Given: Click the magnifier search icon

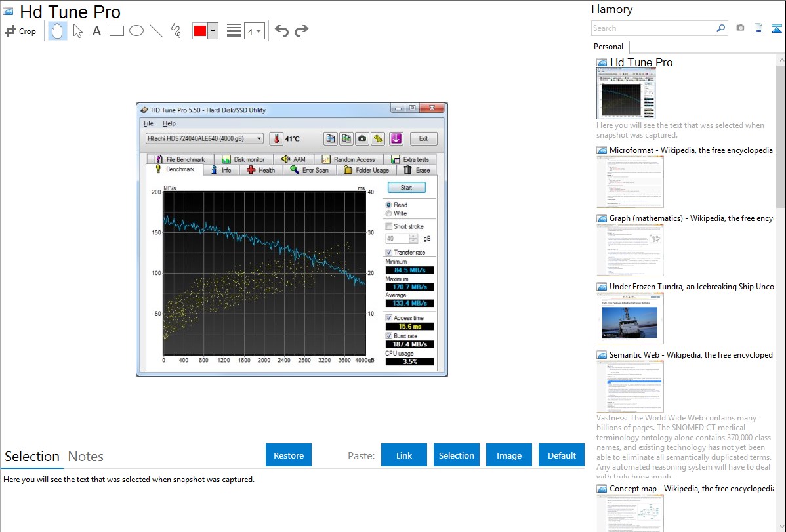Looking at the screenshot, I should click(x=721, y=28).
